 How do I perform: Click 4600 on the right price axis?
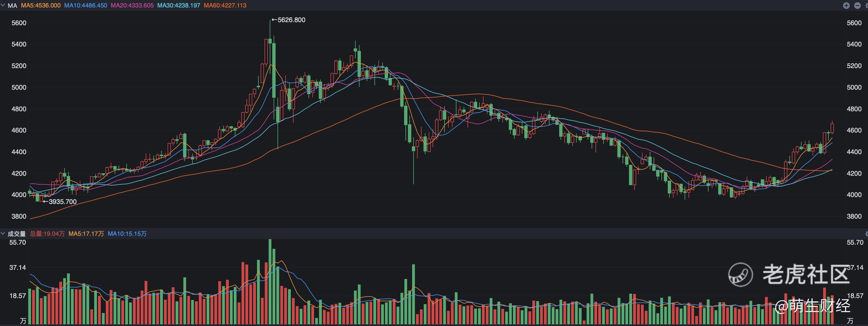(x=854, y=130)
